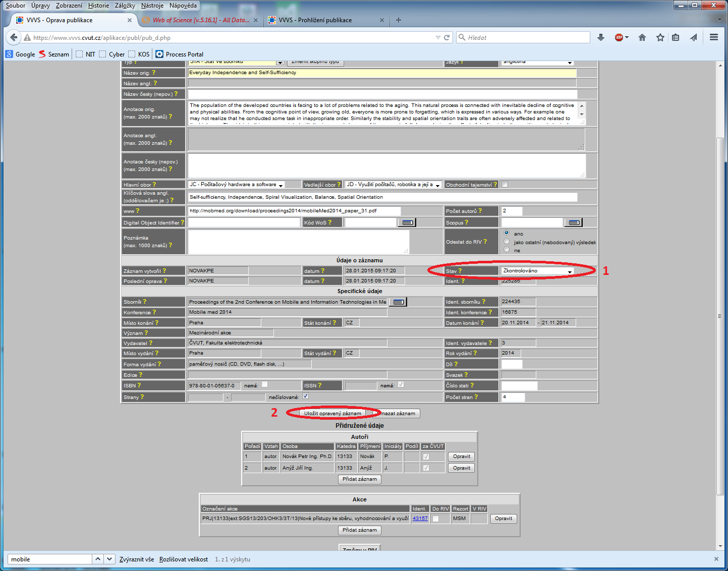
Task: Click the Kód WoS lookup icon
Action: (x=408, y=222)
